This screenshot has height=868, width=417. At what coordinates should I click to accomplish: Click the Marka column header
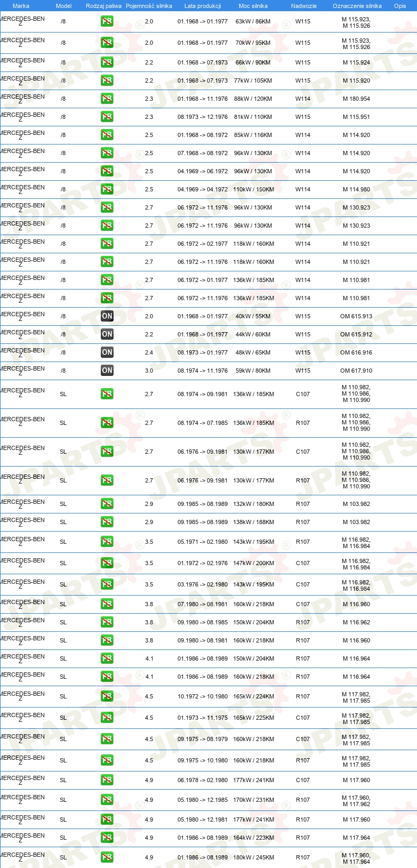tap(21, 6)
